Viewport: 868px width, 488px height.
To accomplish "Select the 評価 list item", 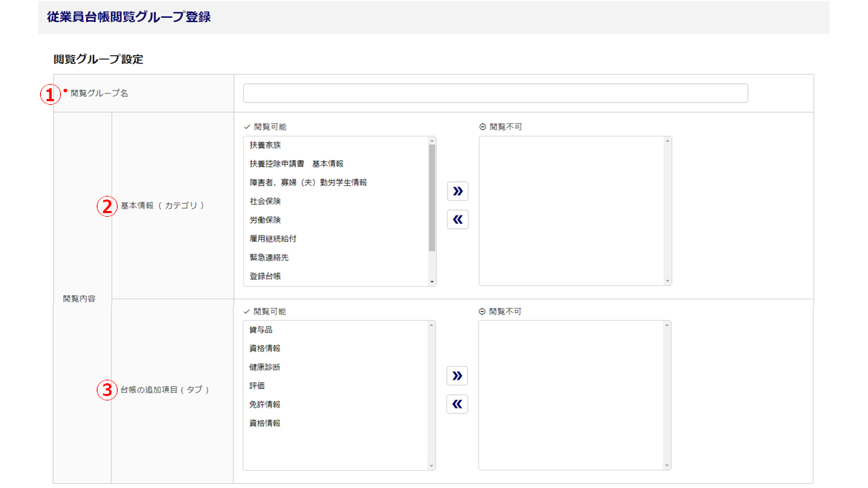I will click(257, 385).
